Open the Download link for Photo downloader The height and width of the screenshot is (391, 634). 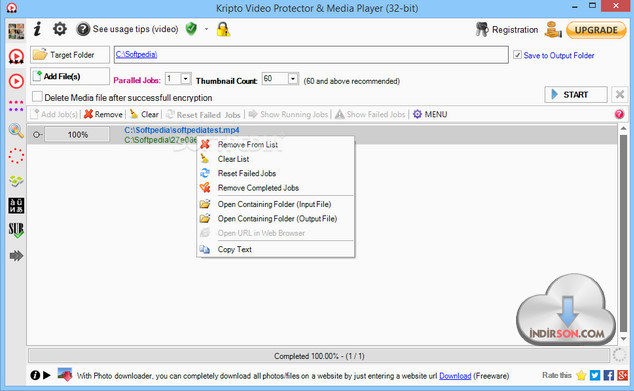[455, 376]
